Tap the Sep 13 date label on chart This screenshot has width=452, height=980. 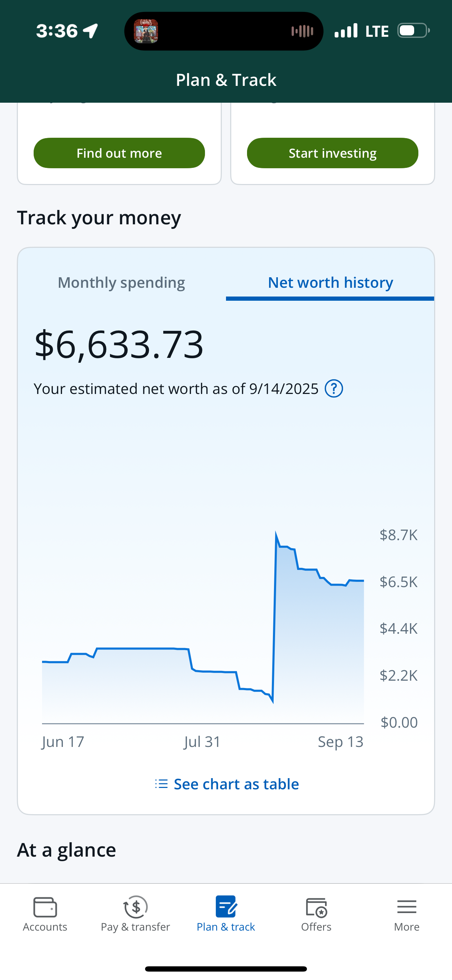(341, 742)
